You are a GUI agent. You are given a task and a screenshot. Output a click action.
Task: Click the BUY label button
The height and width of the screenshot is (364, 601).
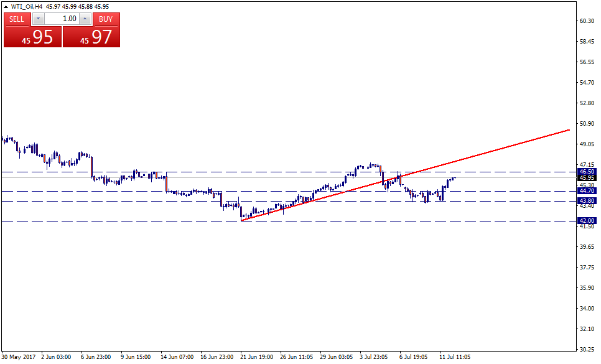pyautogui.click(x=106, y=19)
